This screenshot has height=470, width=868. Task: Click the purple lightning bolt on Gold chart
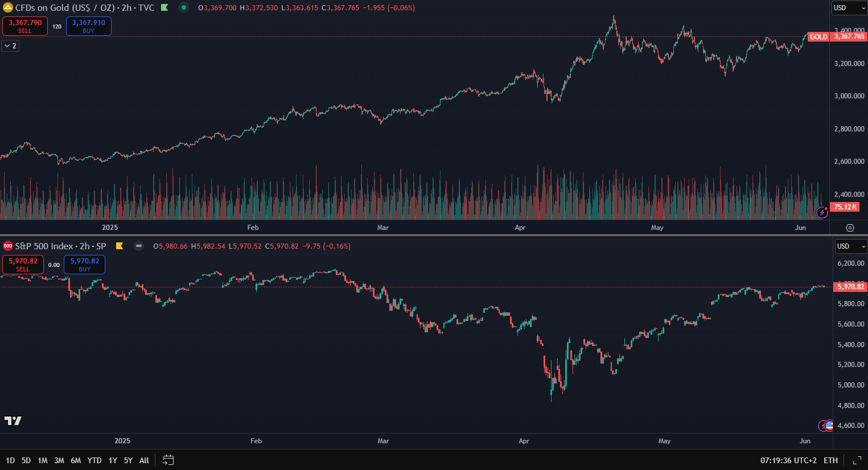[822, 212]
